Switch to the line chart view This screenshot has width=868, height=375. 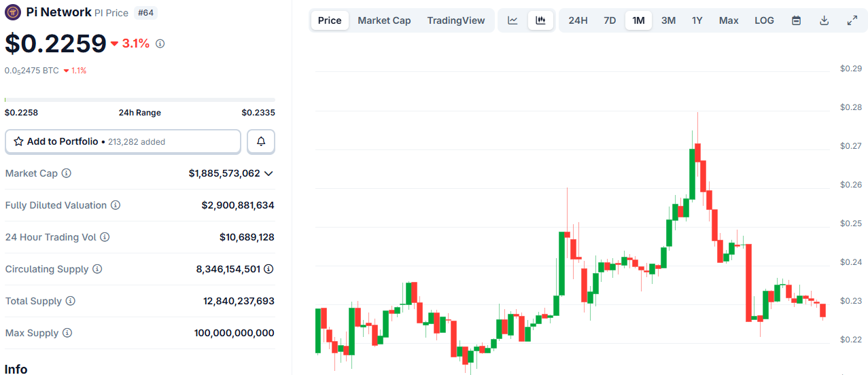point(513,20)
